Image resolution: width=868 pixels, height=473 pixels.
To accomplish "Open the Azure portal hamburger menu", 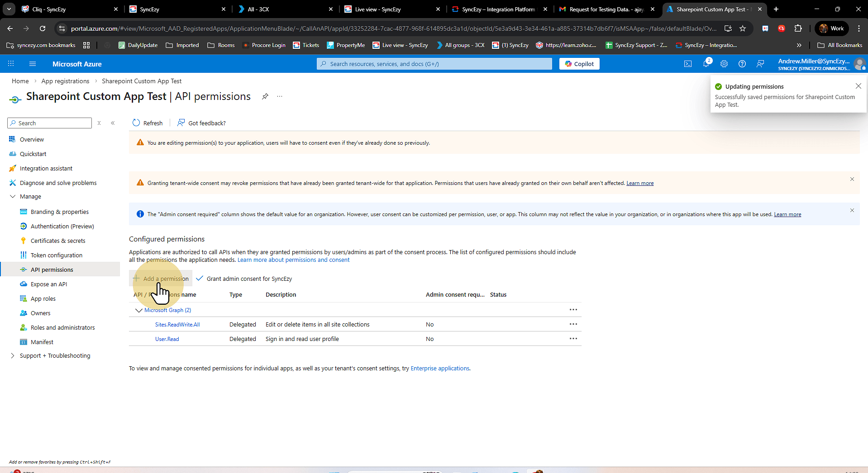I will pos(33,64).
